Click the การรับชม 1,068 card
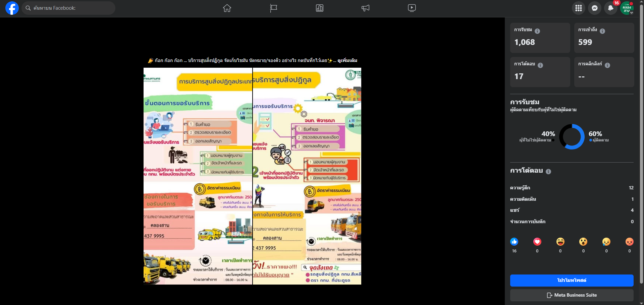 pyautogui.click(x=540, y=38)
